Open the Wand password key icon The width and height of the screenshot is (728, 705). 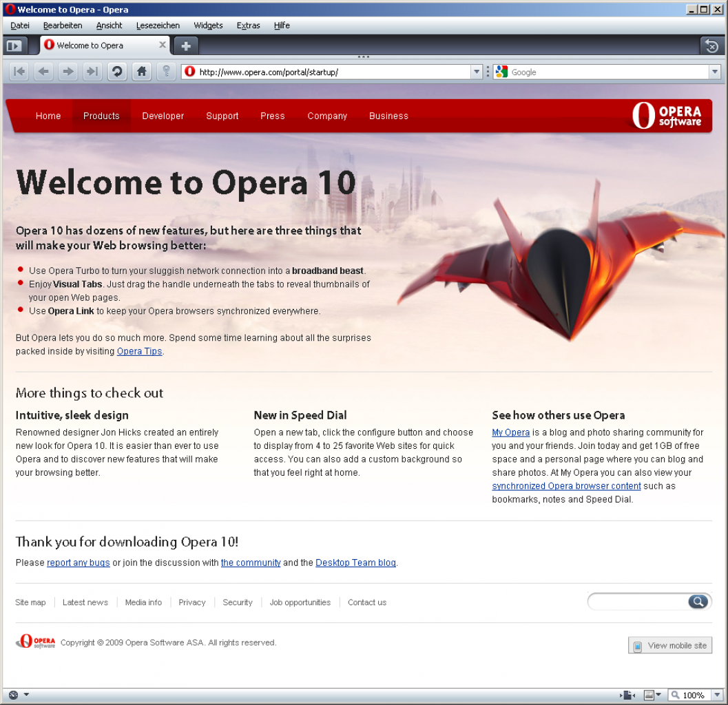[x=166, y=72]
